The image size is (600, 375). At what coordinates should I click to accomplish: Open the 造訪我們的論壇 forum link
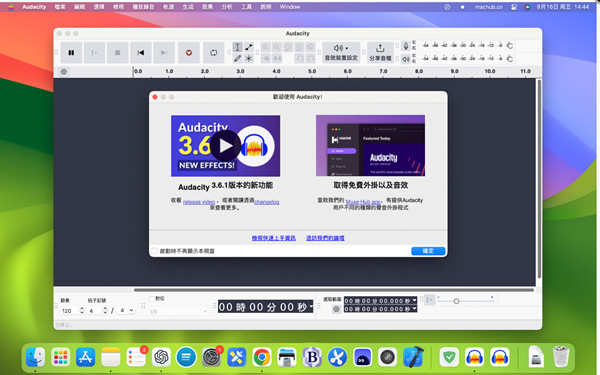325,238
